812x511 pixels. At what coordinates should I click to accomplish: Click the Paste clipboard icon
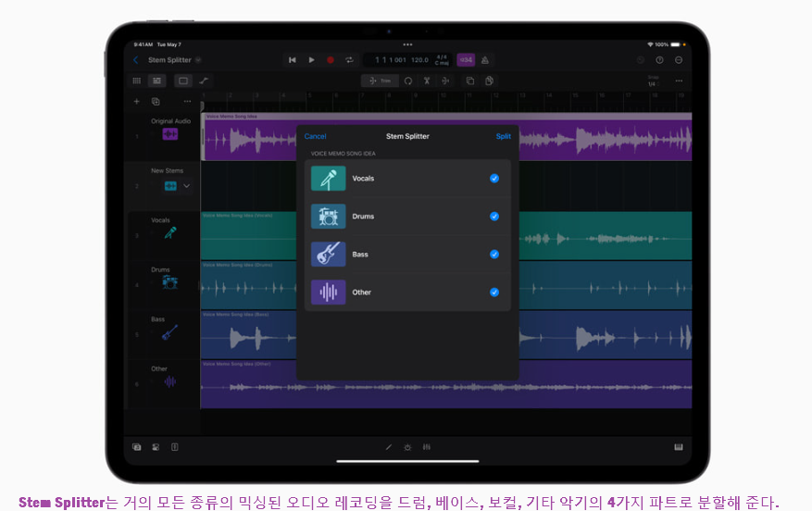(489, 81)
